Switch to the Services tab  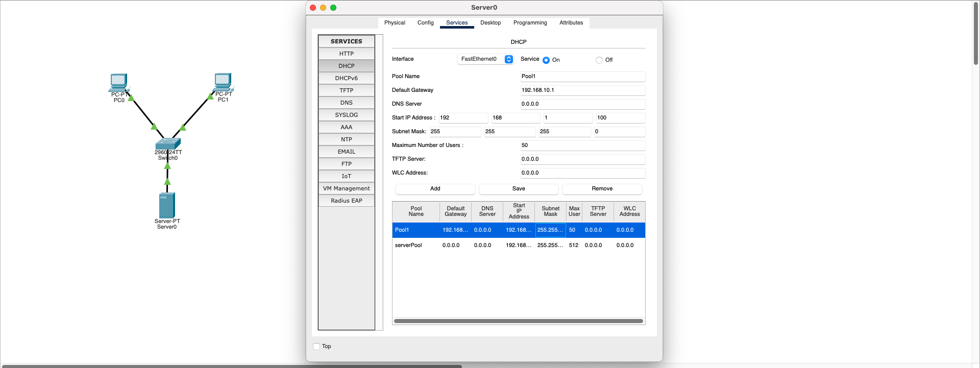pyautogui.click(x=457, y=23)
